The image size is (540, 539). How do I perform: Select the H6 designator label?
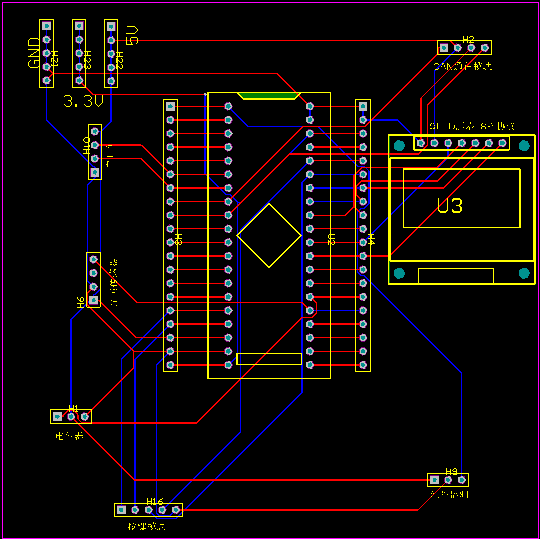click(x=81, y=302)
